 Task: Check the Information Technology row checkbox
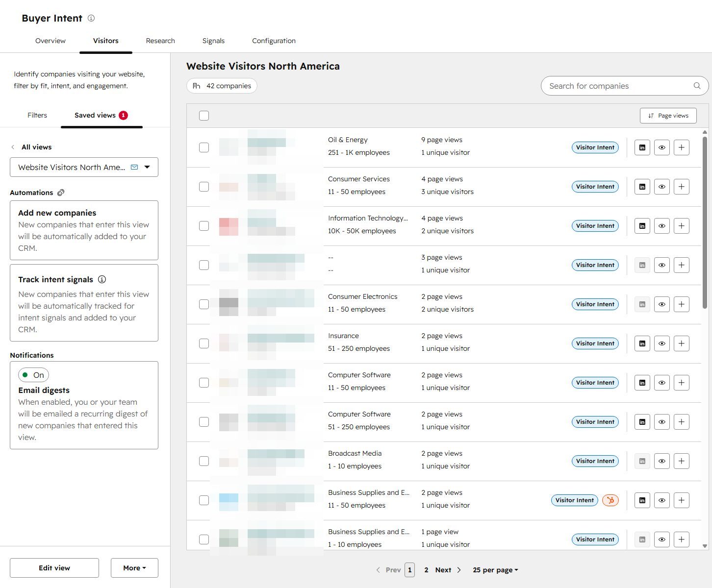(204, 226)
